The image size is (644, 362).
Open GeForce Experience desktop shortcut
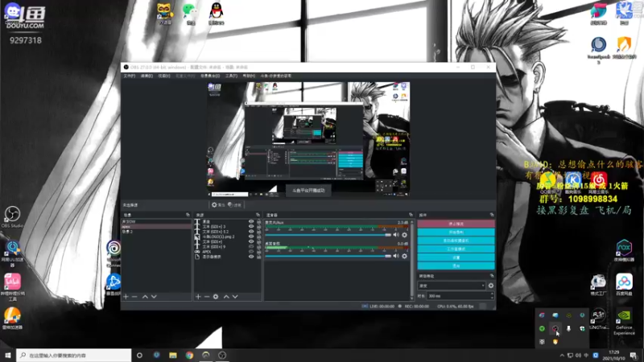coord(625,323)
